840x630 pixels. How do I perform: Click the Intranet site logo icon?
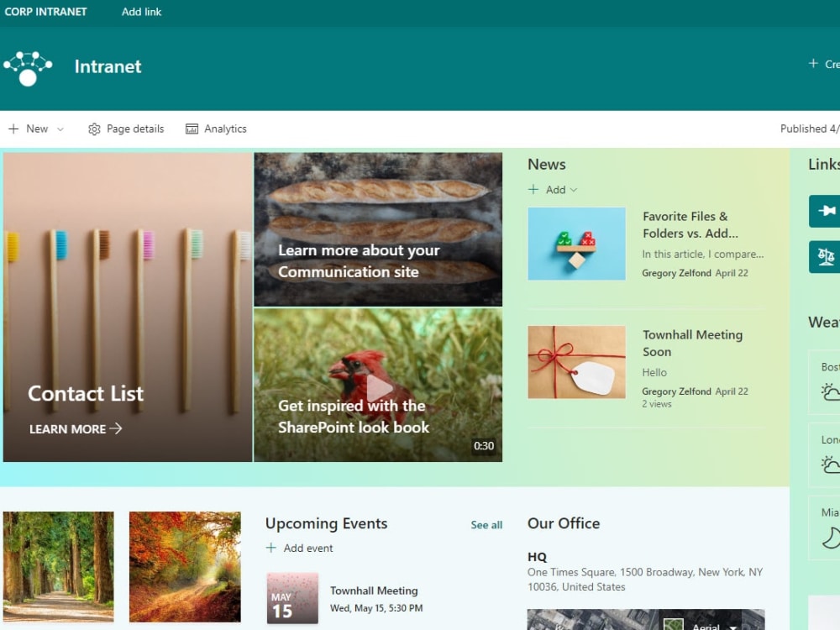pos(29,67)
